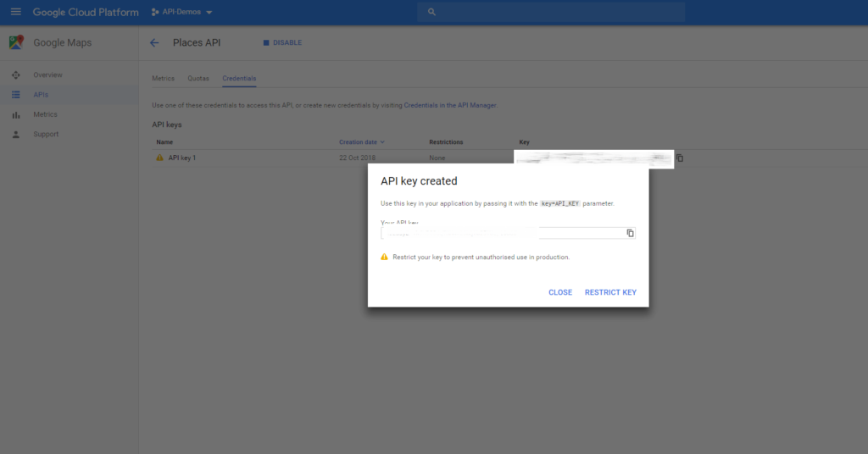Click RESTRICT KEY button
Image resolution: width=868 pixels, height=454 pixels.
(610, 292)
